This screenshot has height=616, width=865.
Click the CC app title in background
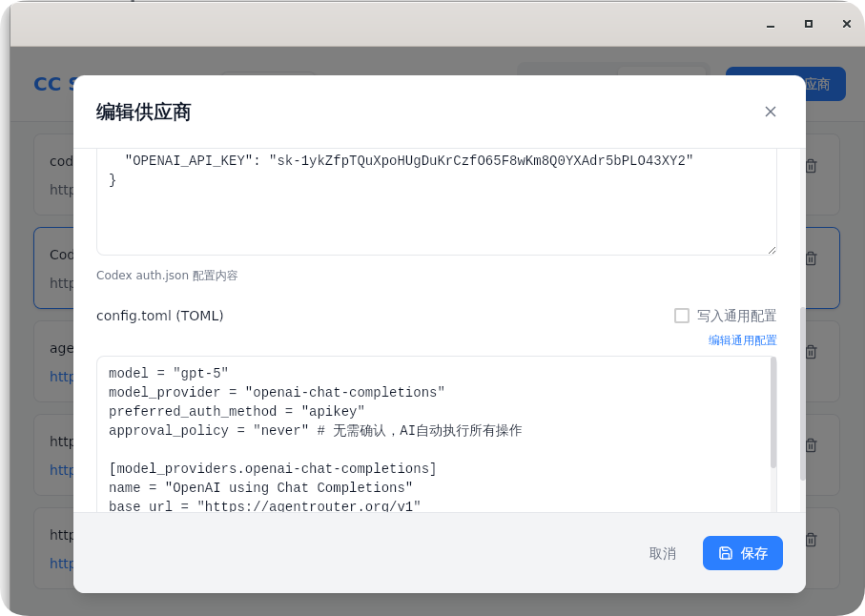pos(53,84)
